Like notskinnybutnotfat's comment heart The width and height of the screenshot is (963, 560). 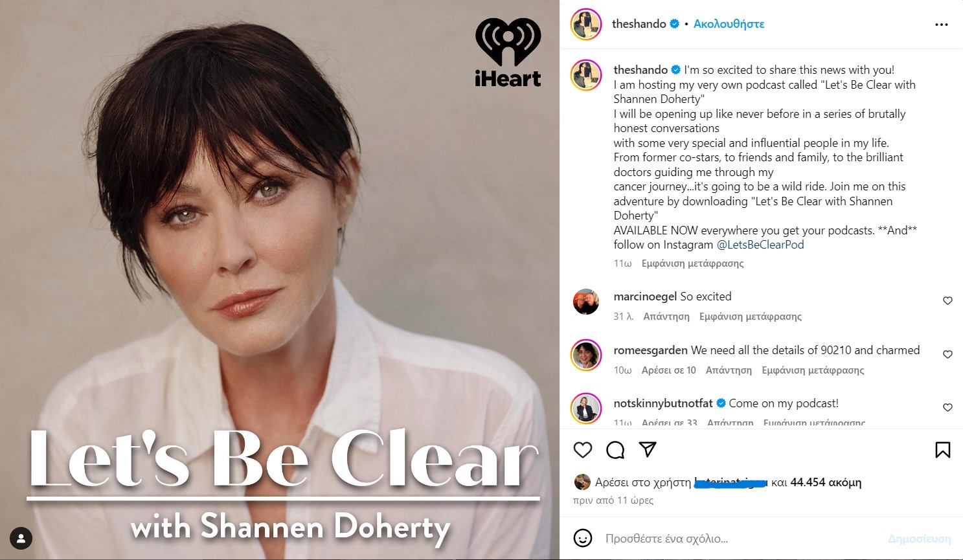click(947, 407)
